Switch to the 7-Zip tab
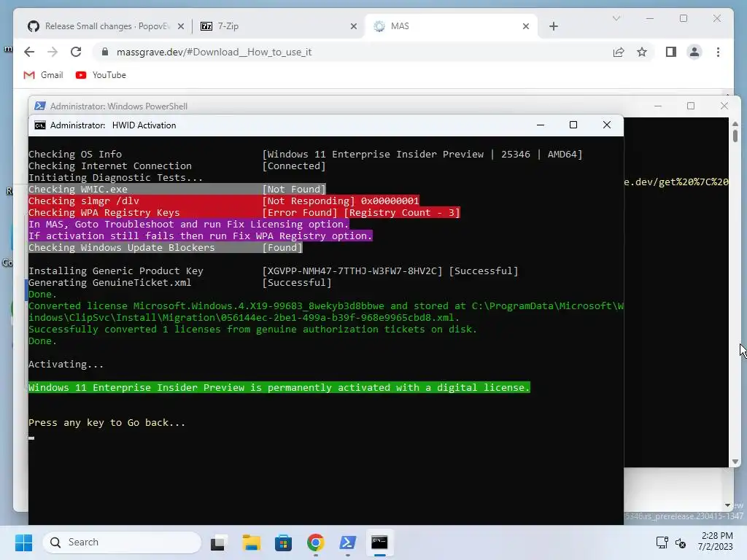The height and width of the screenshot is (560, 747). click(278, 26)
